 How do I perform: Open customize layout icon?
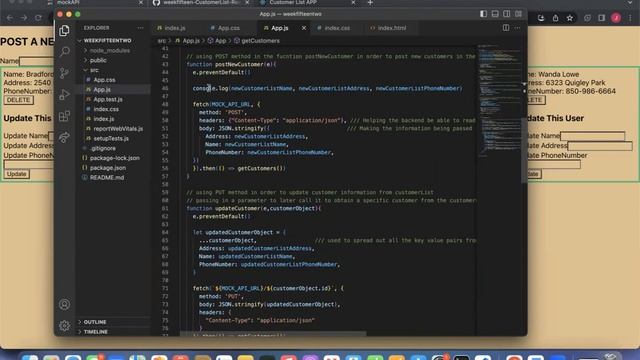pyautogui.click(x=518, y=14)
